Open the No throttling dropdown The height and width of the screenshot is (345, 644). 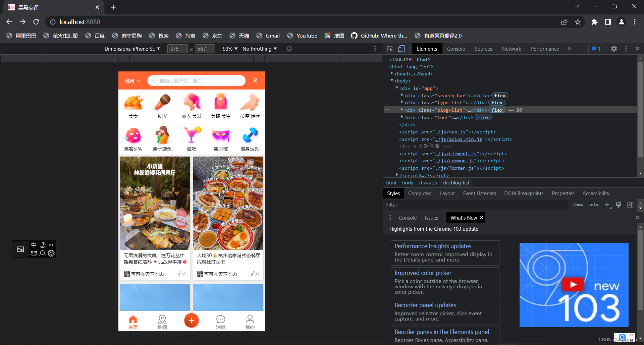tap(260, 49)
